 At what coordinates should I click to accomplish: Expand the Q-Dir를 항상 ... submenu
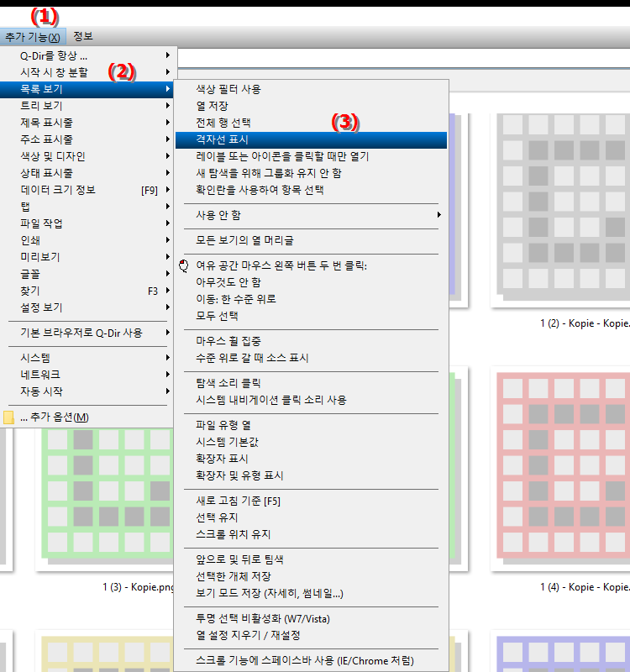[x=88, y=55]
